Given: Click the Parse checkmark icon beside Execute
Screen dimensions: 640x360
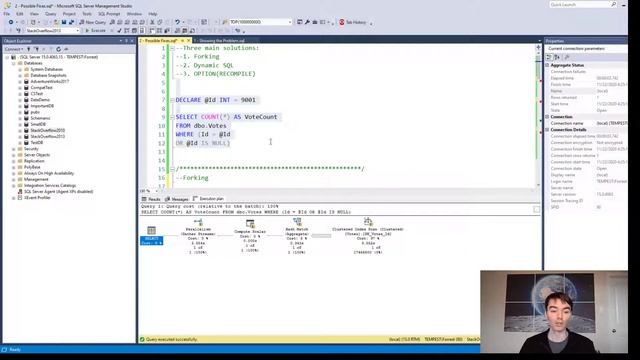Looking at the screenshot, I should coord(119,31).
